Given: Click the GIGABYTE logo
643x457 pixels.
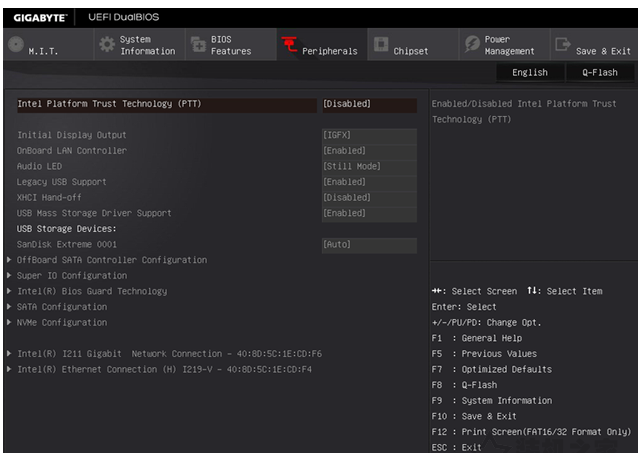Looking at the screenshot, I should tap(40, 17).
